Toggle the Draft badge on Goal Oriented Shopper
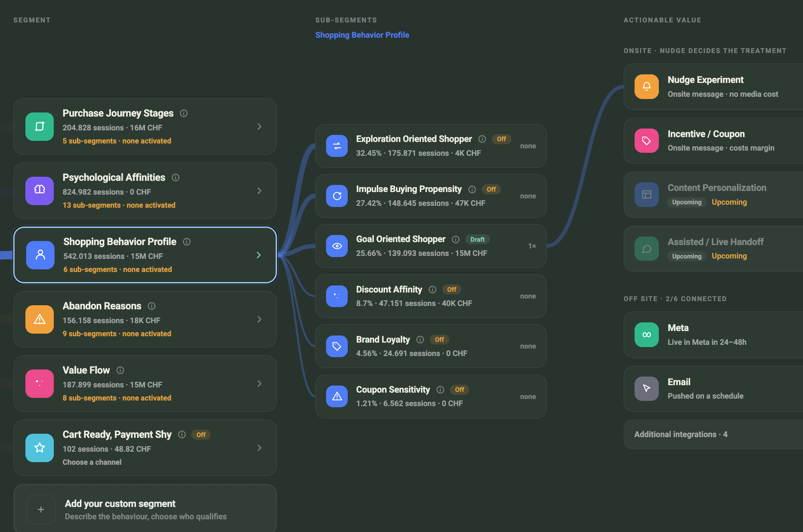The height and width of the screenshot is (532, 803). pyautogui.click(x=477, y=239)
